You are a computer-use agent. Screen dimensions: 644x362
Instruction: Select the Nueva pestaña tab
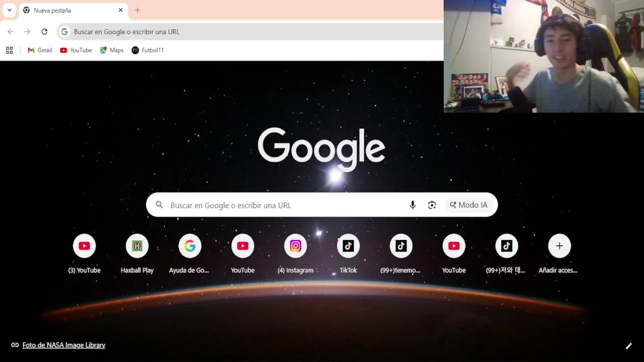tap(73, 11)
